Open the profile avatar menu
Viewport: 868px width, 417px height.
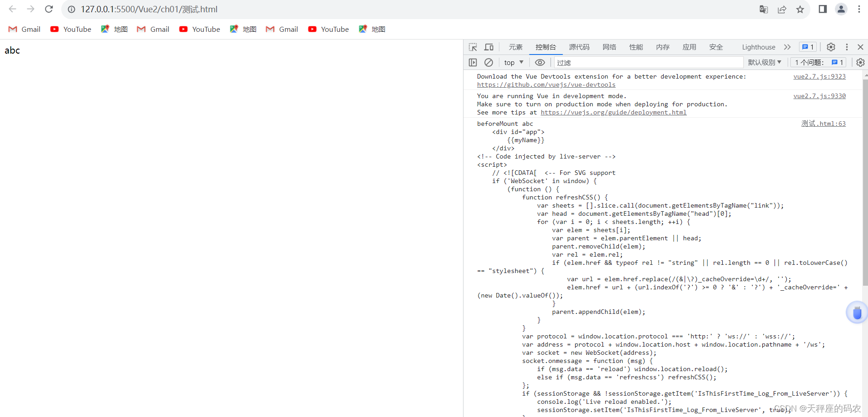[x=841, y=9]
